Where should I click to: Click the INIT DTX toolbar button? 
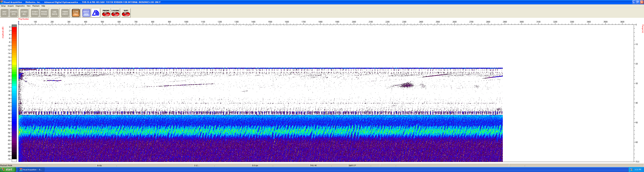point(5,13)
